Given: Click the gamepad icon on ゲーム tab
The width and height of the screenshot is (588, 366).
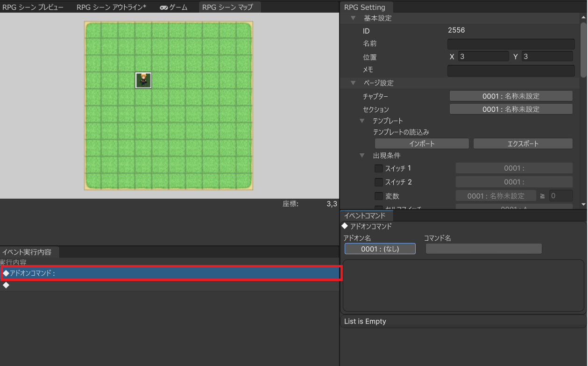Looking at the screenshot, I should (164, 7).
